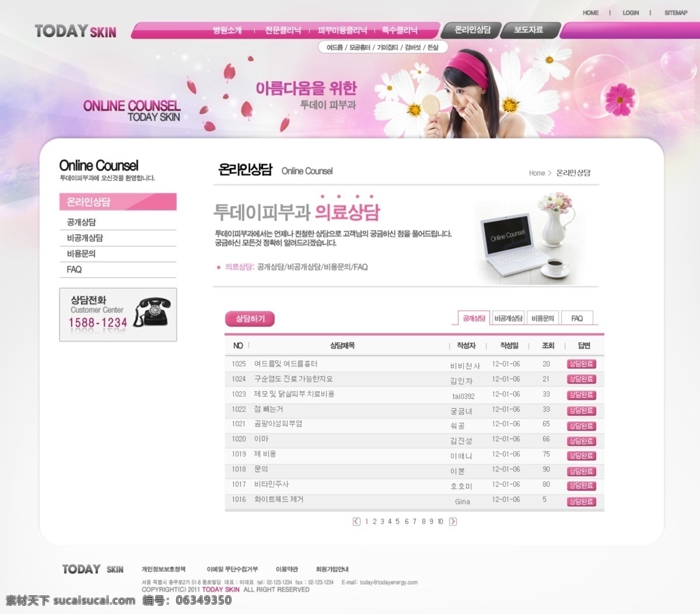Open post 1019 제 비용
This screenshot has width=700, height=614.
pos(265,454)
